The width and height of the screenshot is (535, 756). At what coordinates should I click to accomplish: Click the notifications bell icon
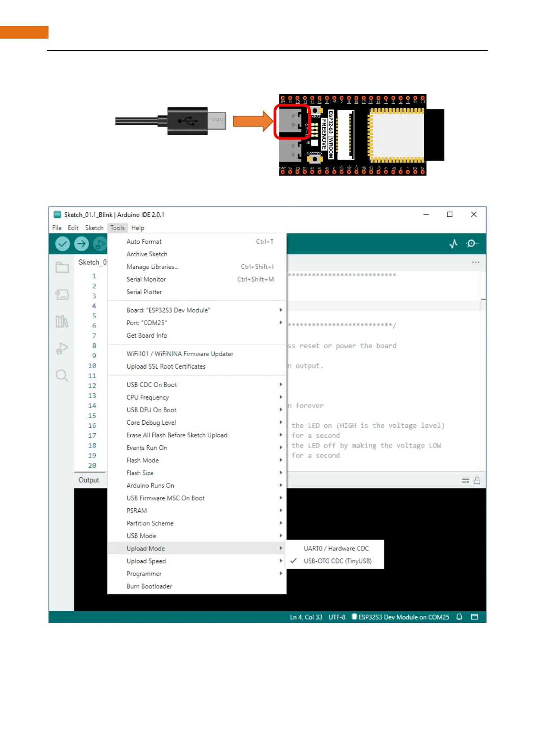click(x=459, y=617)
